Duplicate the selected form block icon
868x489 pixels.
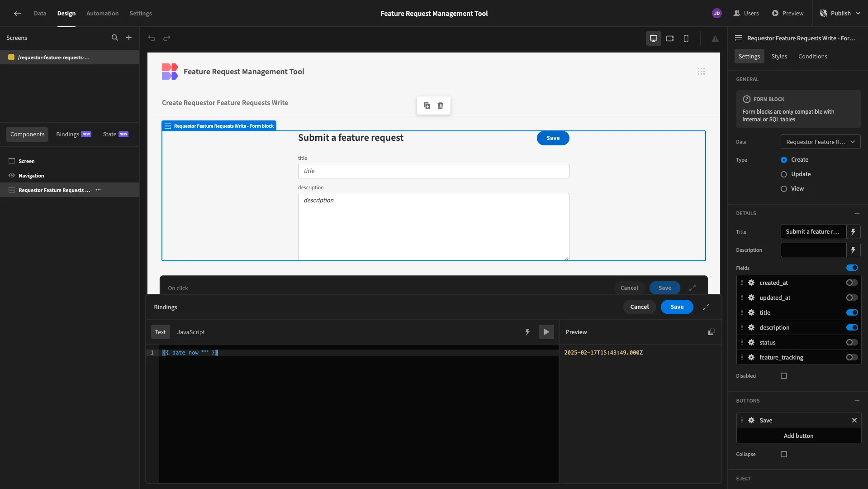427,105
